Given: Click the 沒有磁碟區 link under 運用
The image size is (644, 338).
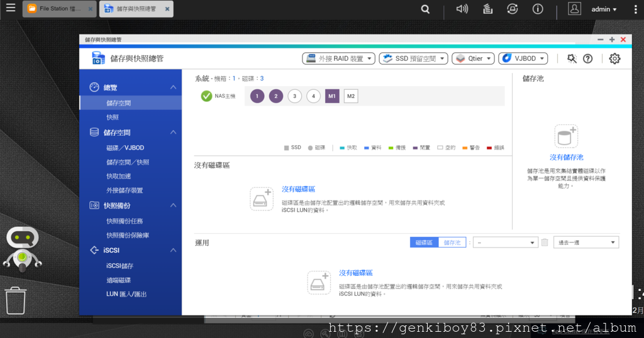Looking at the screenshot, I should click(x=356, y=273).
